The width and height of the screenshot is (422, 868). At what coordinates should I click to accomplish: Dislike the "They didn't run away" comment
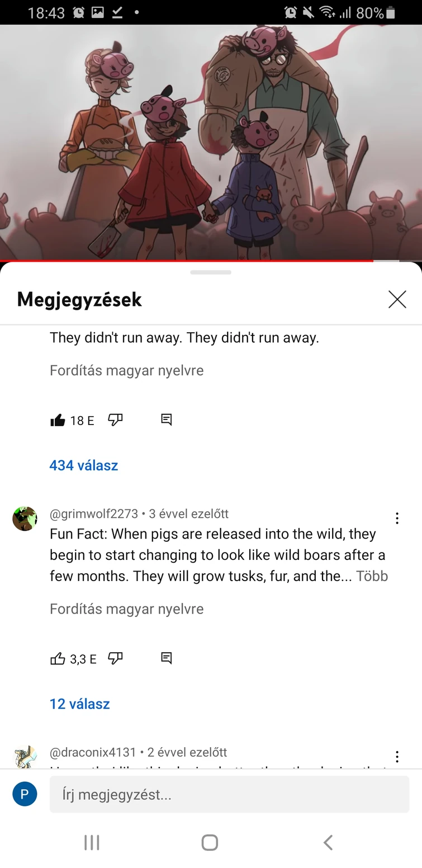(115, 420)
